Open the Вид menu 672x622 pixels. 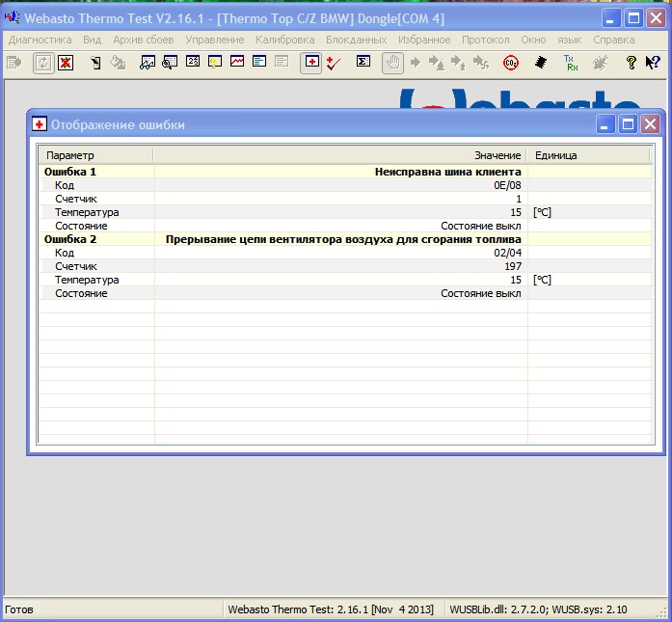93,40
